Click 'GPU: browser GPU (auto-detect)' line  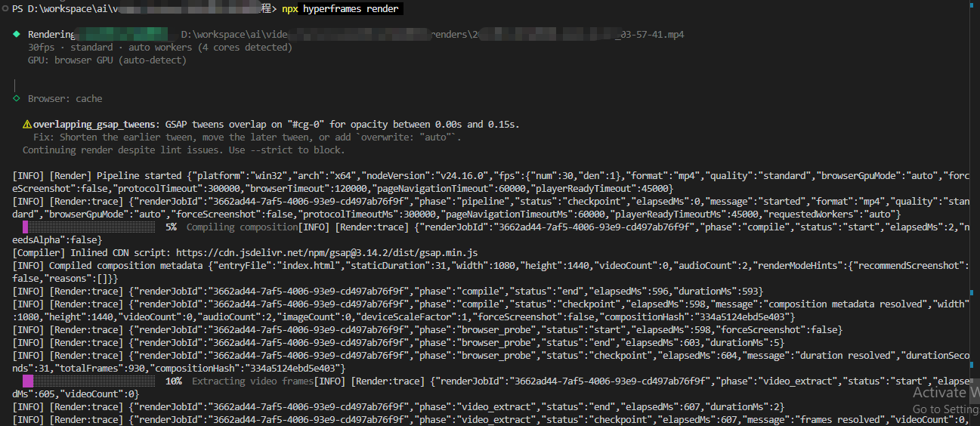pyautogui.click(x=107, y=60)
